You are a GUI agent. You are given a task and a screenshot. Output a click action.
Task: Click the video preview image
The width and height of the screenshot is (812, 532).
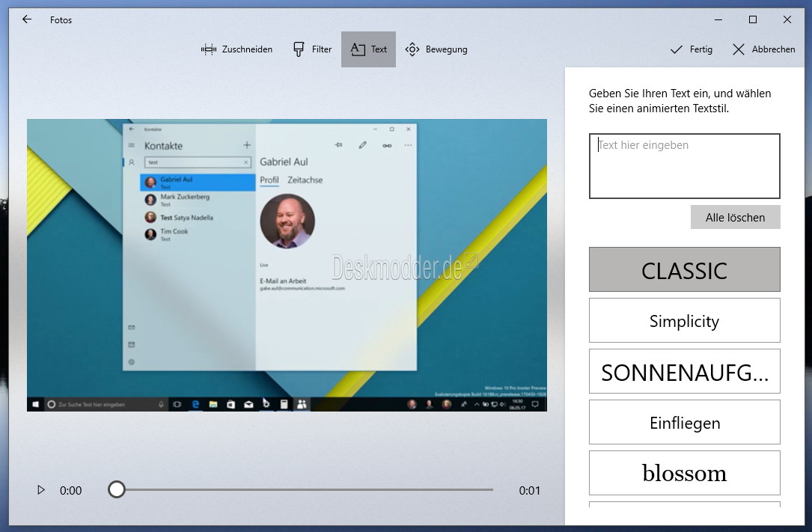tap(287, 265)
